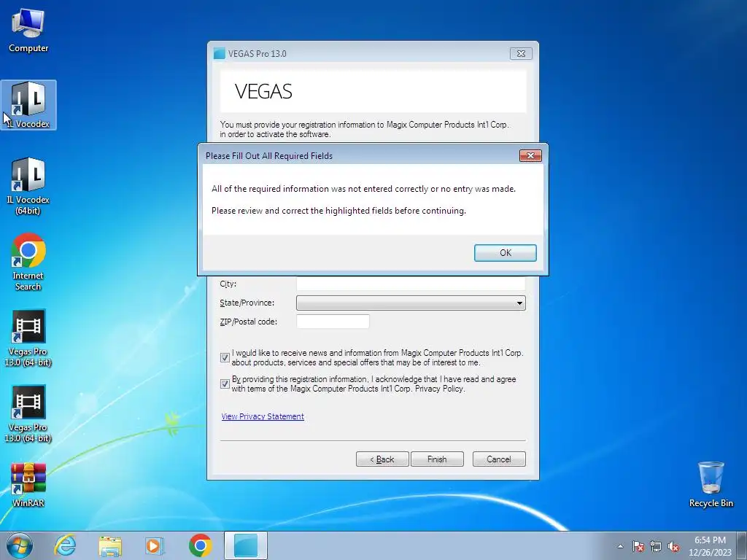
Task: Open the Internet Search Chrome shortcut
Action: click(28, 262)
